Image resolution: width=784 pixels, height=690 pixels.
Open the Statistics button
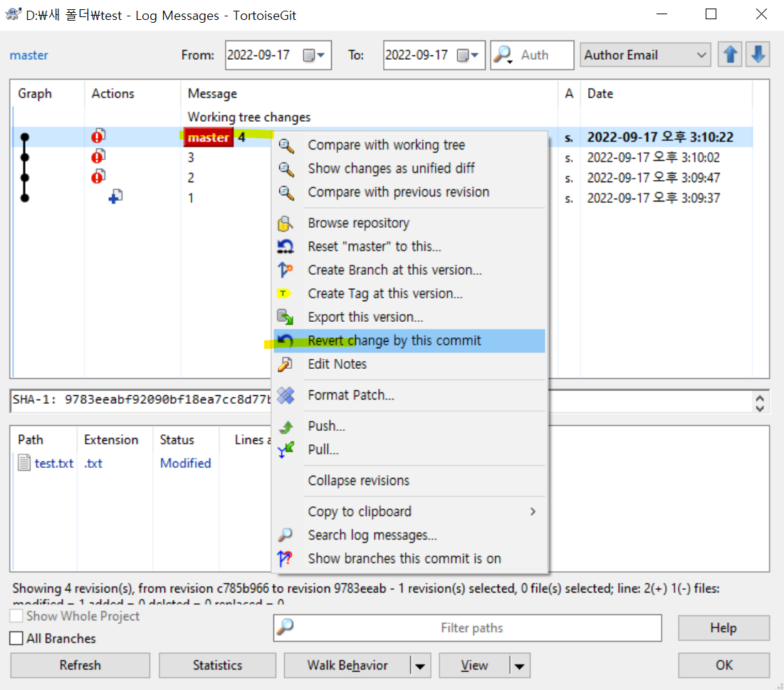click(x=217, y=666)
